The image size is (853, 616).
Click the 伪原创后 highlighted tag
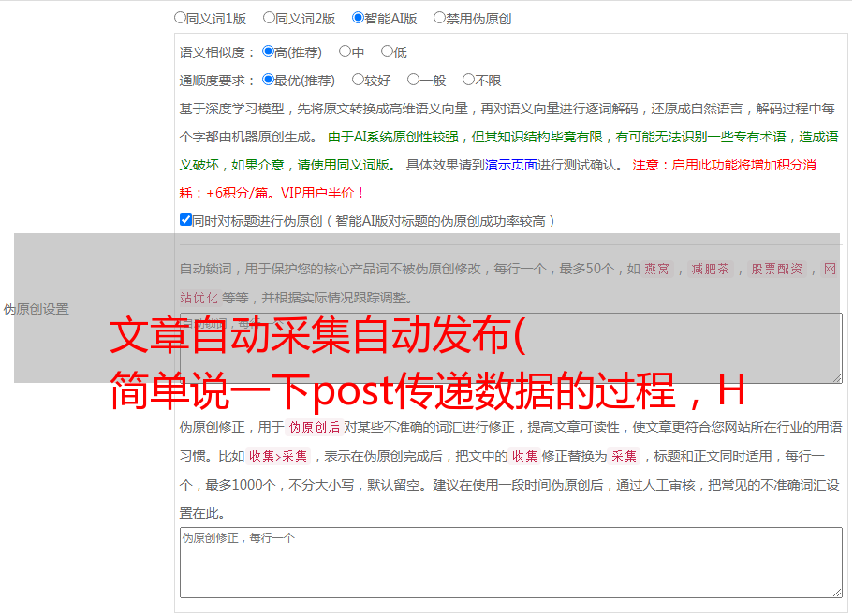click(315, 427)
